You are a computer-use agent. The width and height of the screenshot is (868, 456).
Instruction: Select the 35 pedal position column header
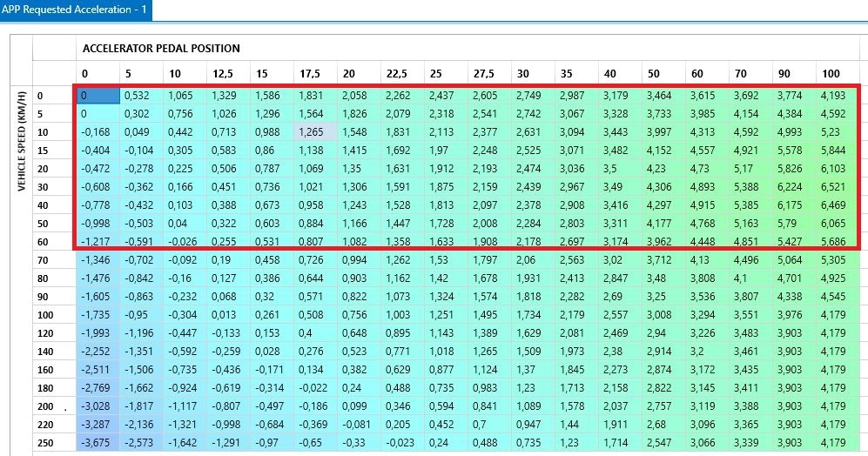pyautogui.click(x=576, y=74)
